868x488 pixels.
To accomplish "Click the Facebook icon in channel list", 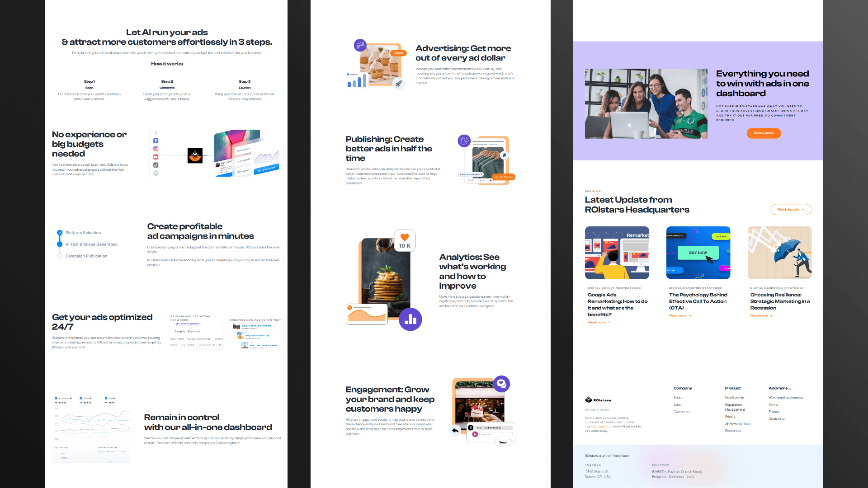I will click(156, 141).
